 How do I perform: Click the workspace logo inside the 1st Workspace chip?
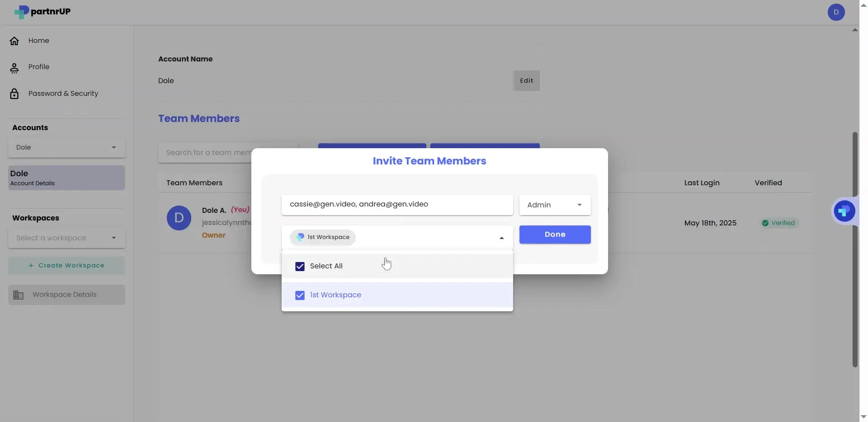pos(300,237)
